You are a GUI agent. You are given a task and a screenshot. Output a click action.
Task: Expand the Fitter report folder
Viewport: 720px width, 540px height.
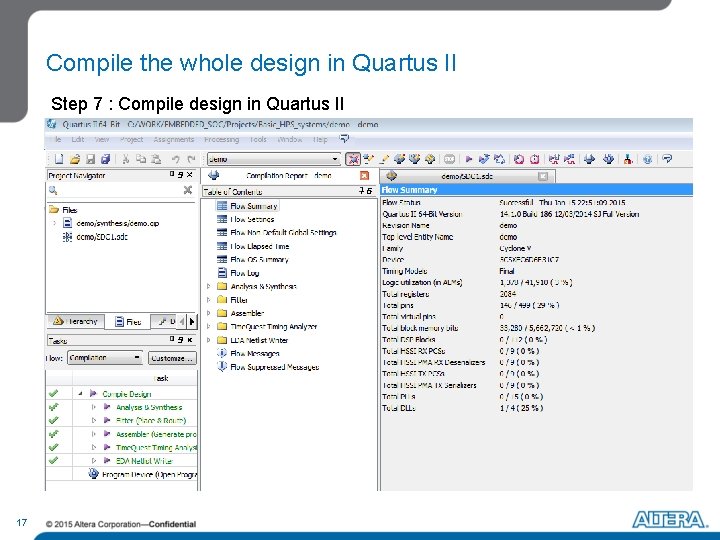pyautogui.click(x=208, y=299)
